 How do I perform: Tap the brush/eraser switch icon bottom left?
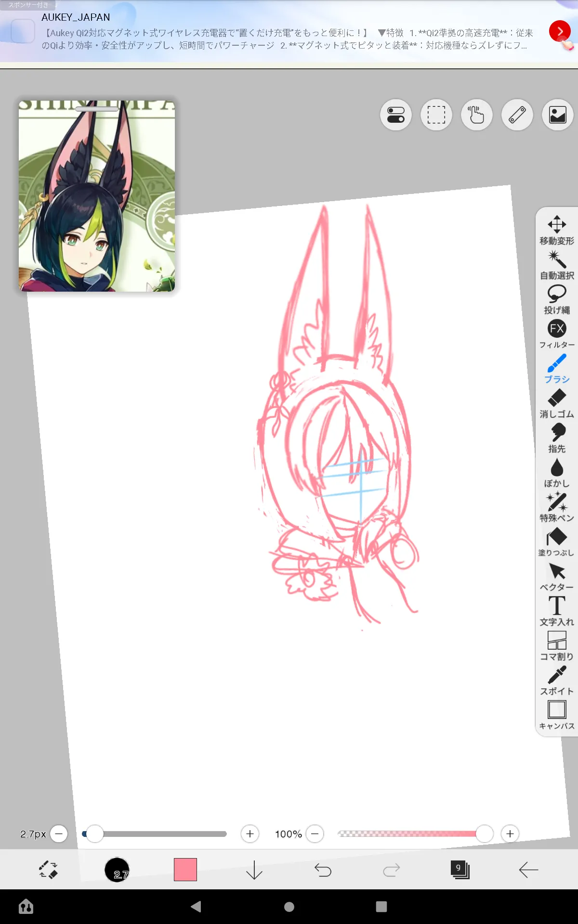(x=48, y=870)
